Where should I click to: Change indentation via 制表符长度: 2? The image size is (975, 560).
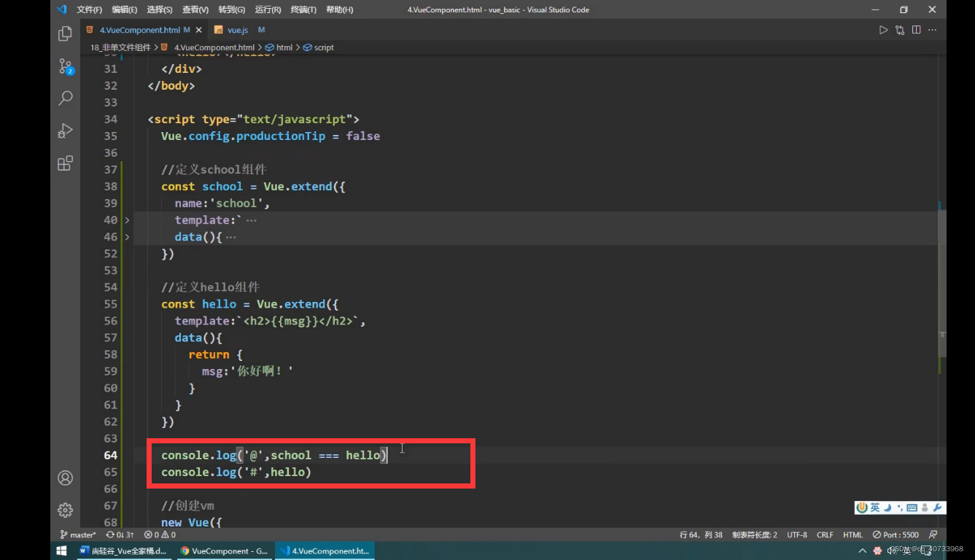[755, 534]
